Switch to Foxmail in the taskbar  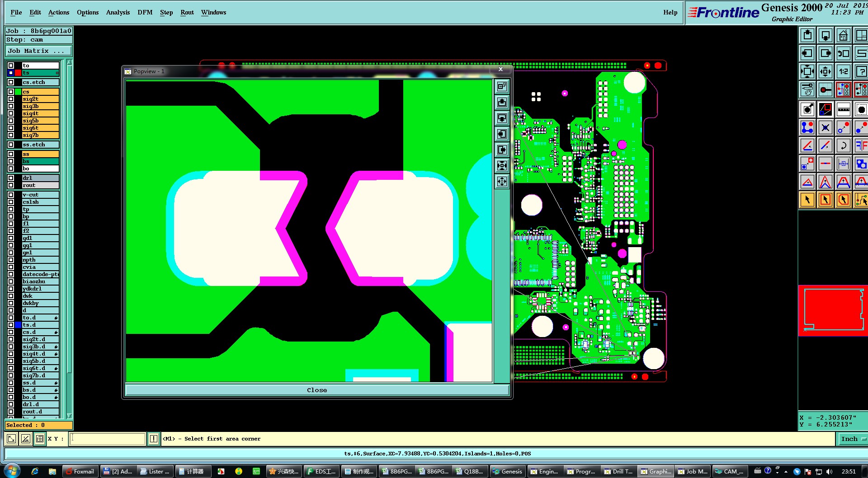[x=80, y=471]
